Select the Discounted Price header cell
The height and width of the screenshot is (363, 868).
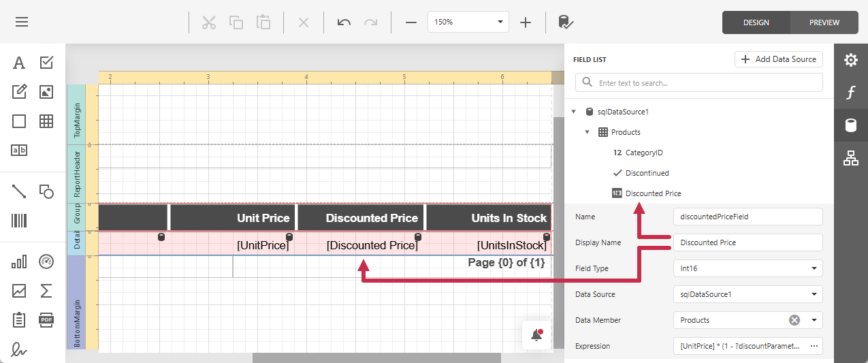coord(361,218)
